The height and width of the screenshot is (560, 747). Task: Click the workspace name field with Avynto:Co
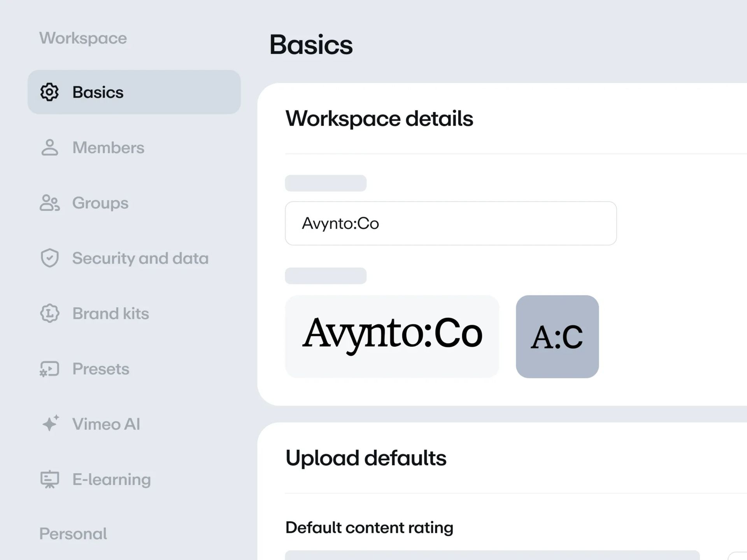[451, 223]
